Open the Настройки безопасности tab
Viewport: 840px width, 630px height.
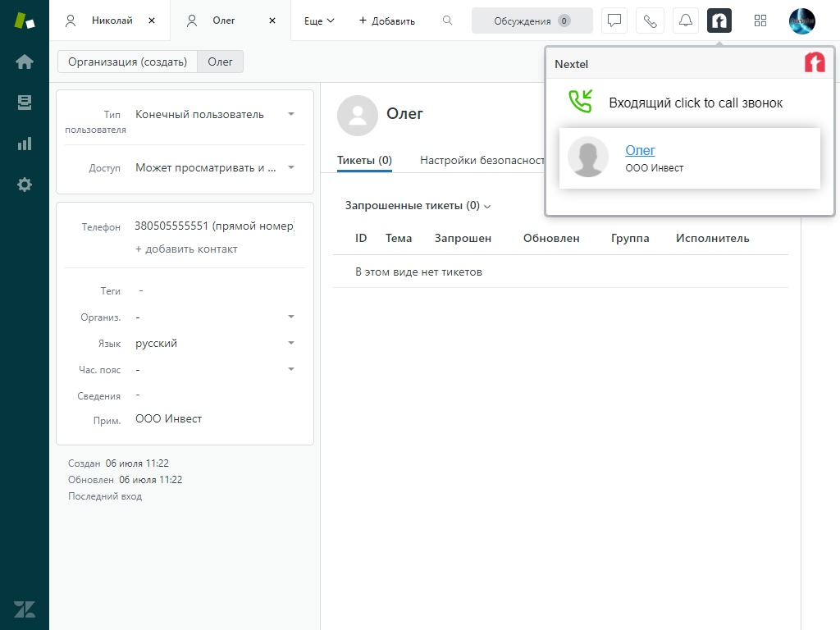coord(482,161)
